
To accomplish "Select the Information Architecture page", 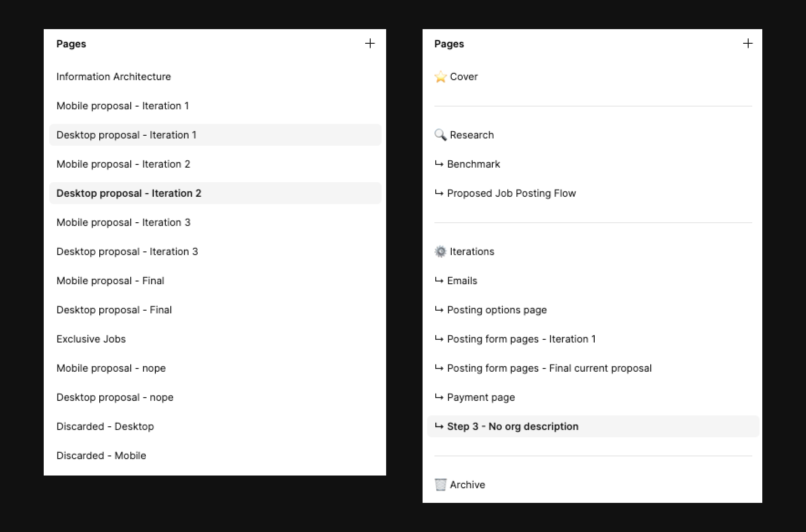I will [x=113, y=77].
